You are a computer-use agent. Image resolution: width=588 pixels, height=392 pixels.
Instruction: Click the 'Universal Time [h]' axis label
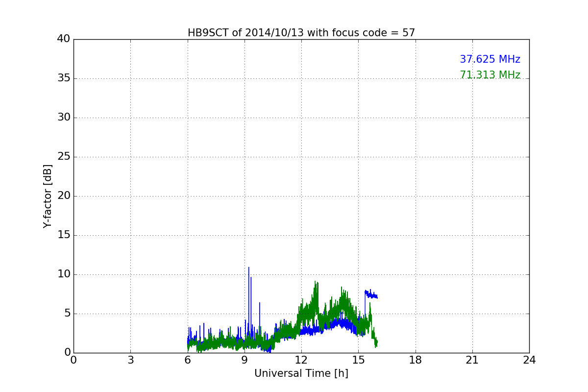[301, 373]
